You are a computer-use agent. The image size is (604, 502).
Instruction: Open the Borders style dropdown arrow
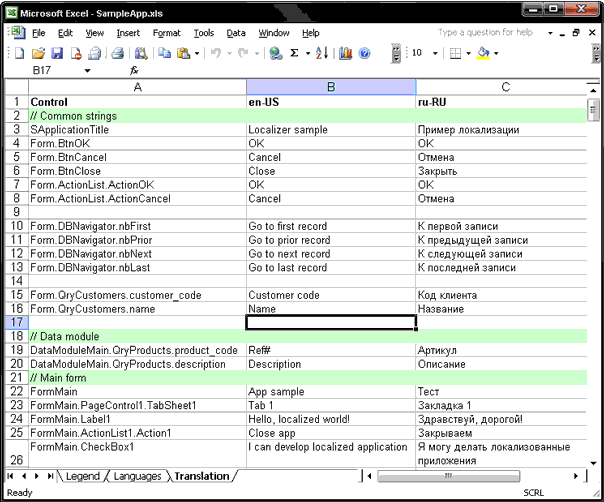tap(468, 53)
